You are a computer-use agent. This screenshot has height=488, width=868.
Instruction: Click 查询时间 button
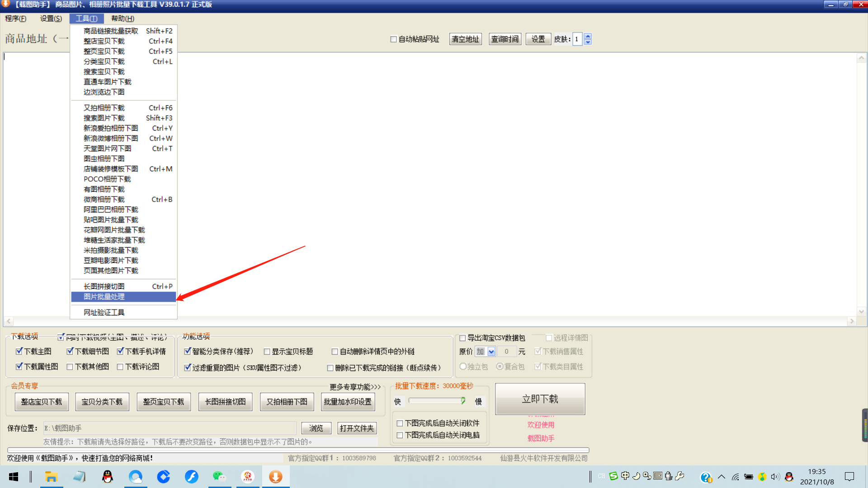pos(505,39)
